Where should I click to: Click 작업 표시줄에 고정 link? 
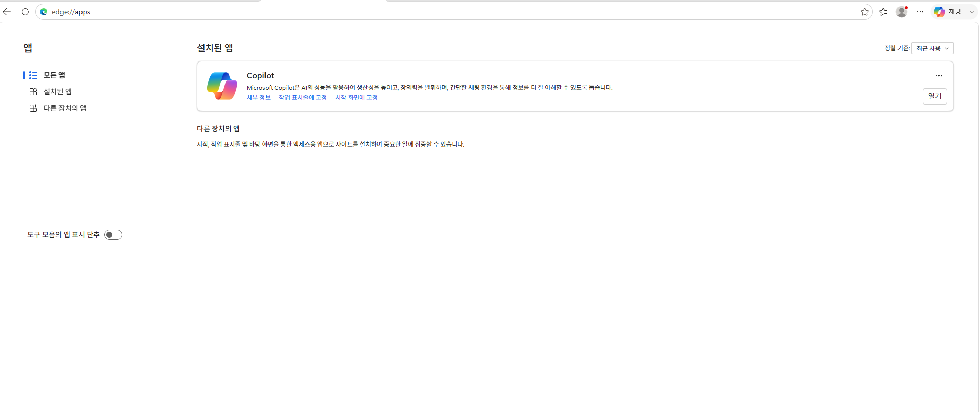pos(303,98)
